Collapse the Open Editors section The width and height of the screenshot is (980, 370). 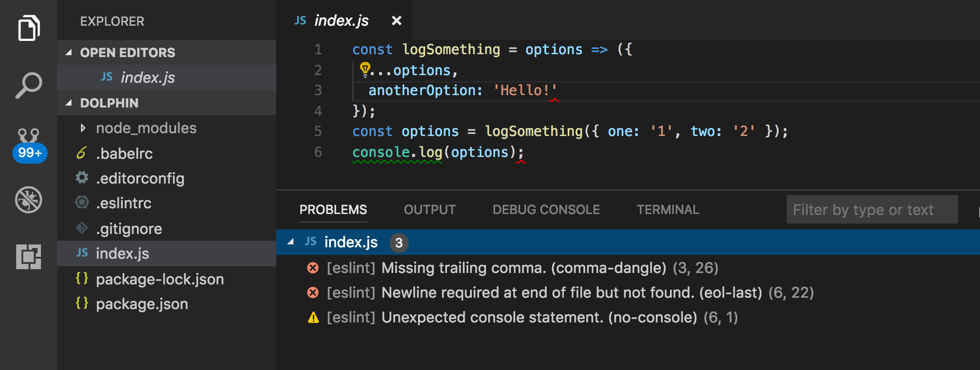[x=69, y=52]
